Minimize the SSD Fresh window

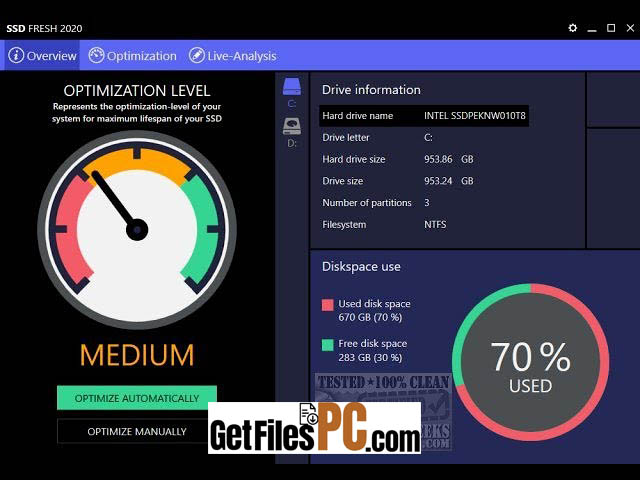(592, 29)
